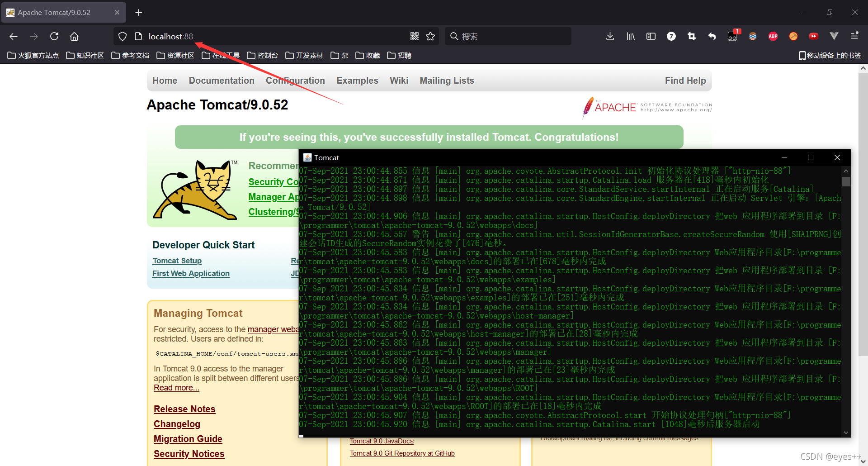
Task: Click the red fast-forward extension icon
Action: tap(814, 36)
